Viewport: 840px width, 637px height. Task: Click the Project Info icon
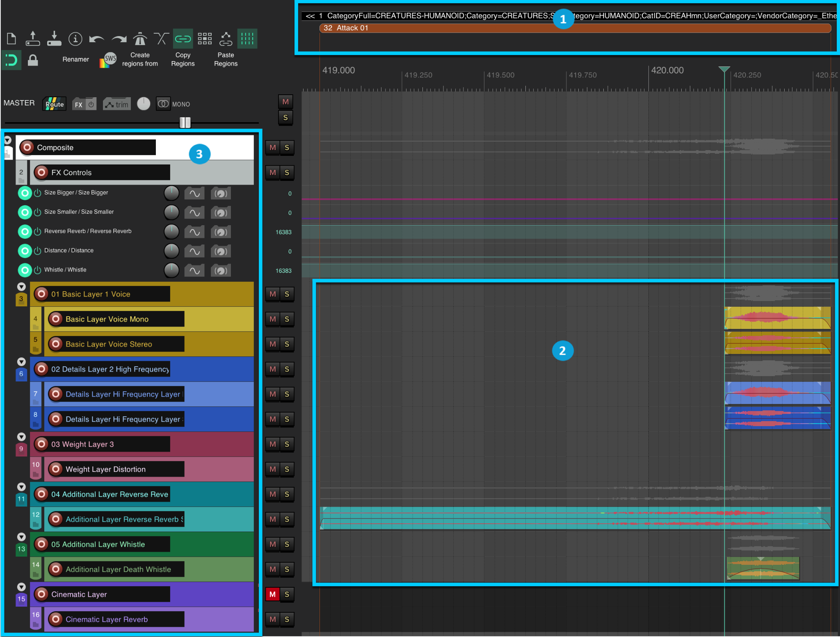(x=75, y=39)
